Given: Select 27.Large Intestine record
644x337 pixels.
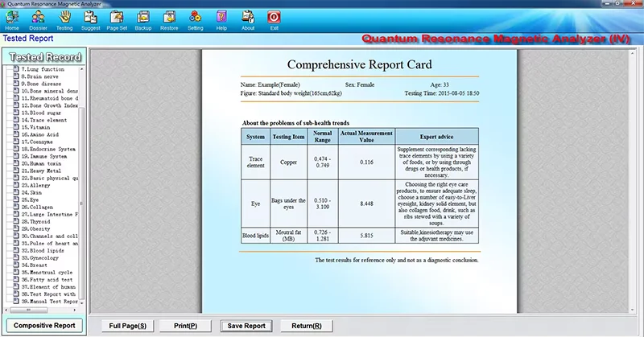Looking at the screenshot, I should tap(49, 214).
